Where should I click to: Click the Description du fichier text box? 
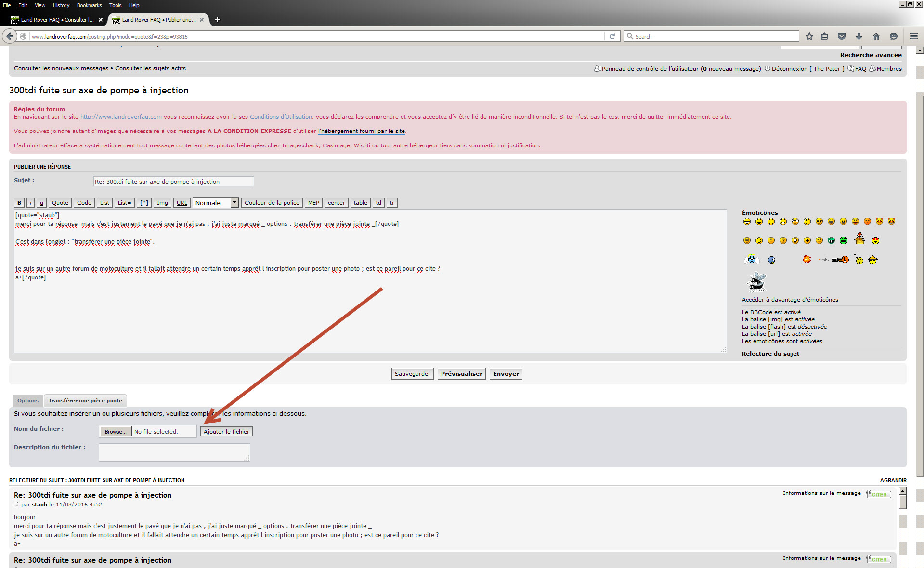click(174, 452)
